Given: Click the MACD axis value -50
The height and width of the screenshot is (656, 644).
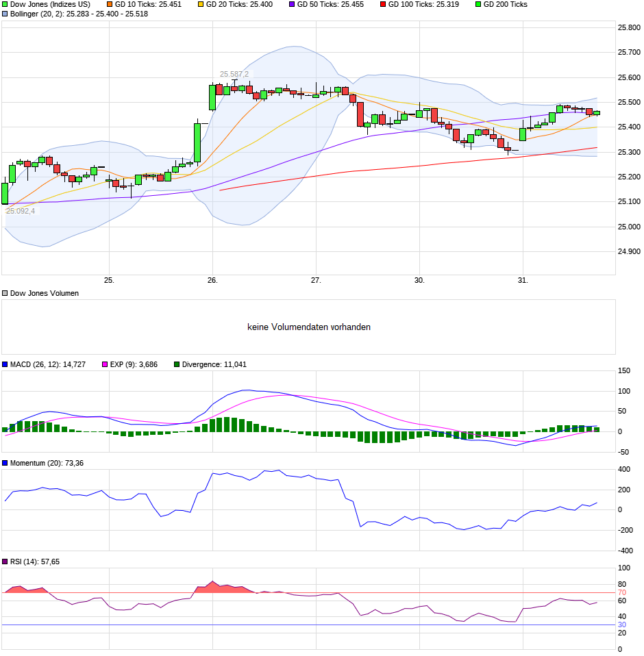Looking at the screenshot, I should click(623, 452).
